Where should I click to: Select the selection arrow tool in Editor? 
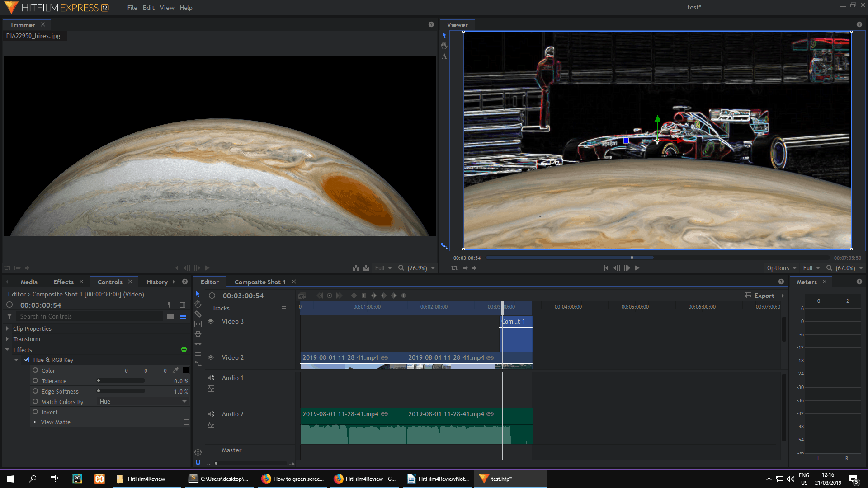click(x=198, y=294)
